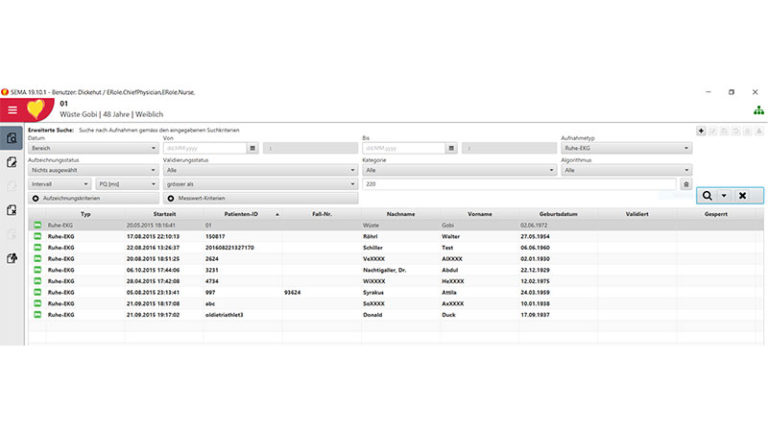The height and width of the screenshot is (432, 768).
Task: Delete the 220 criterion with trash icon
Action: (686, 184)
